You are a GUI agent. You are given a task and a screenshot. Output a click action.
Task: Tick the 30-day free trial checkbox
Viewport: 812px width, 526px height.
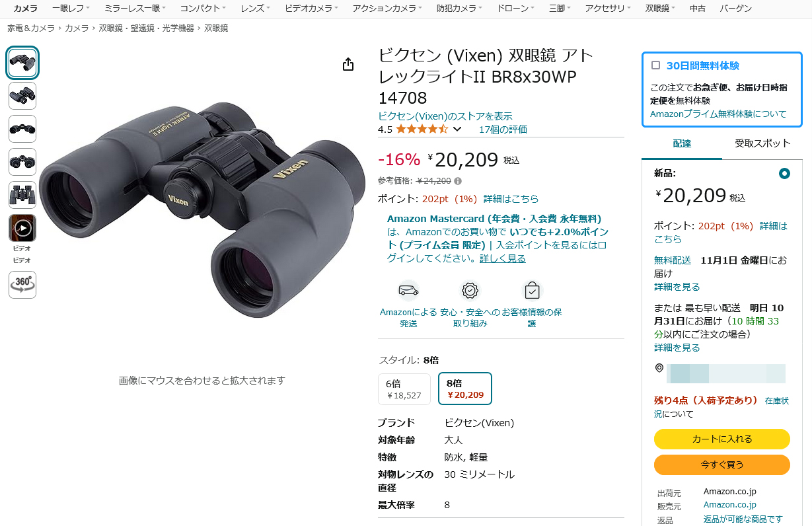point(656,65)
